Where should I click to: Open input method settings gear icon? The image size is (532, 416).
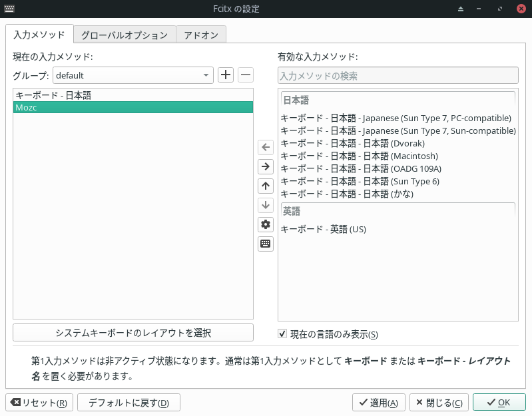[266, 224]
